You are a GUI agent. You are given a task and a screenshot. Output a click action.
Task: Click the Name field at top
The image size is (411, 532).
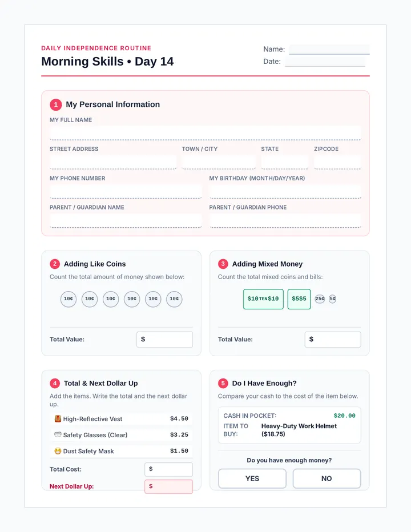[x=329, y=49]
